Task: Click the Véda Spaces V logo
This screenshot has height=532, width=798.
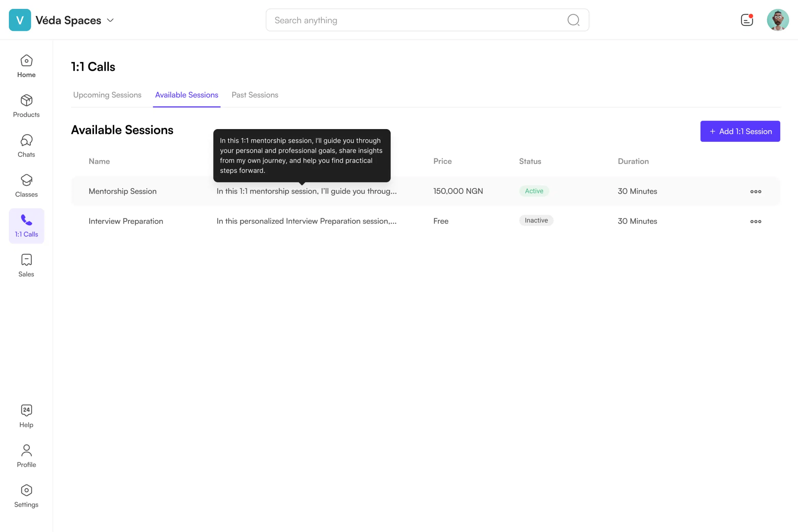Action: [20, 20]
